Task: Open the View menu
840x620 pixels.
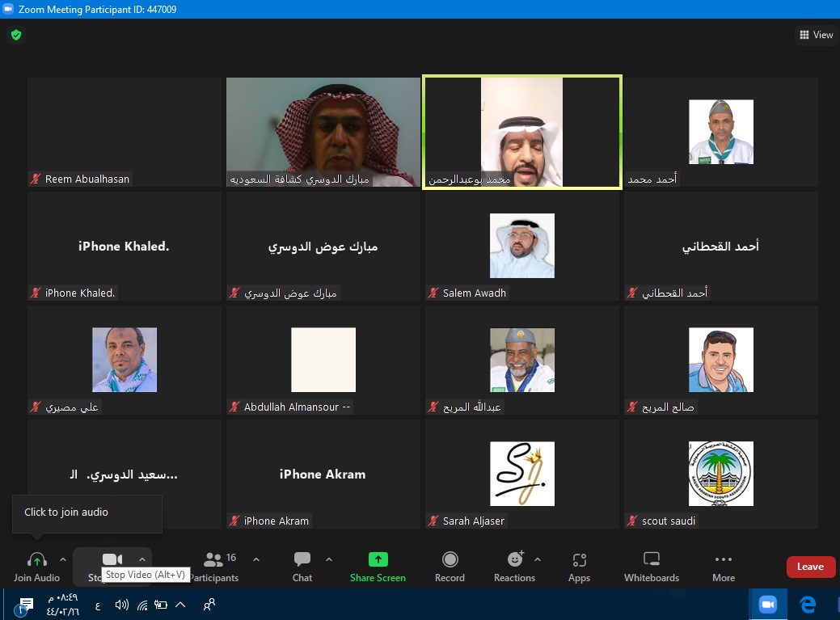Action: coord(816,35)
